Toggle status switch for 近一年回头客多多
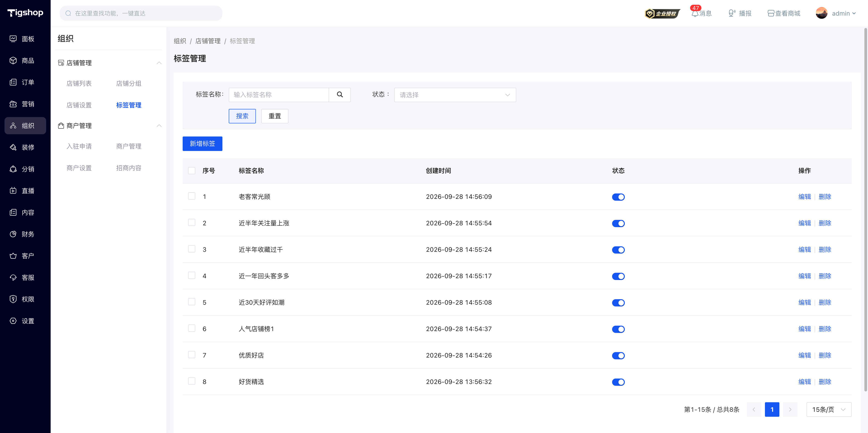 coord(618,276)
